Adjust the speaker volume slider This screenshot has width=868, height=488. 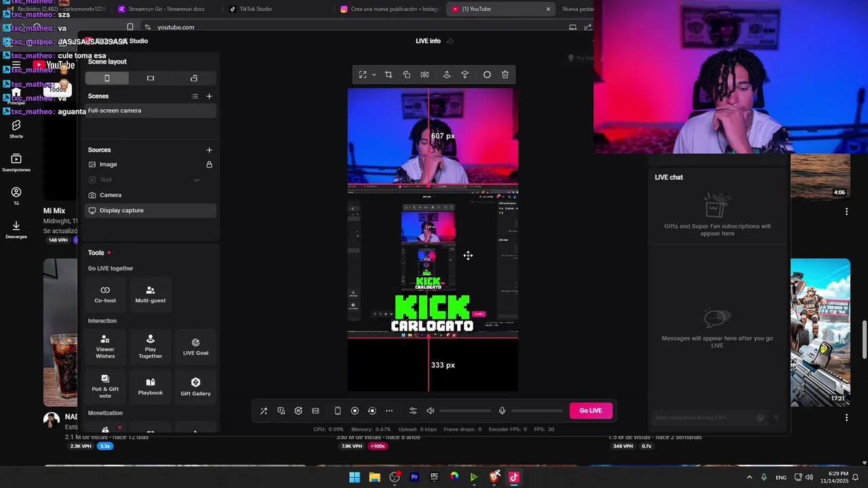[465, 411]
